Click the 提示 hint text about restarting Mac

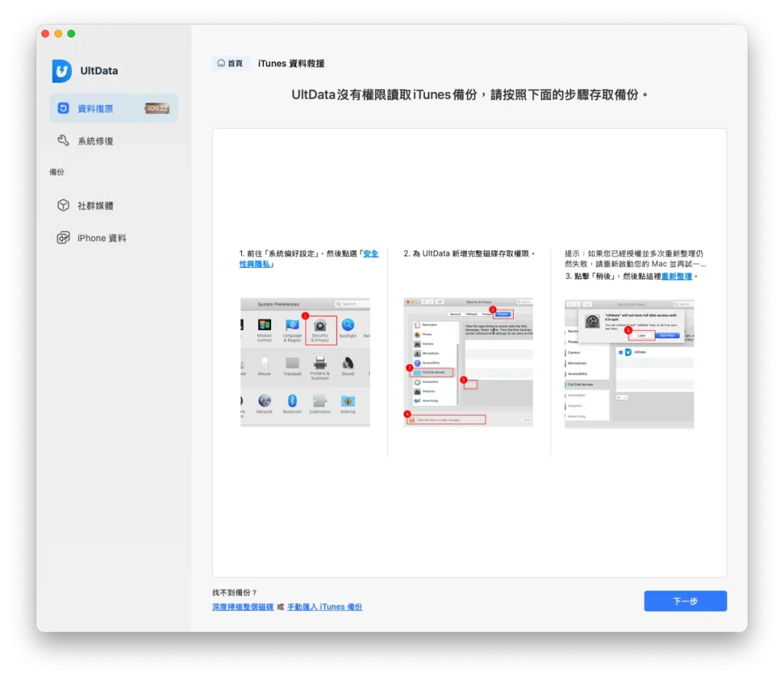(635, 259)
